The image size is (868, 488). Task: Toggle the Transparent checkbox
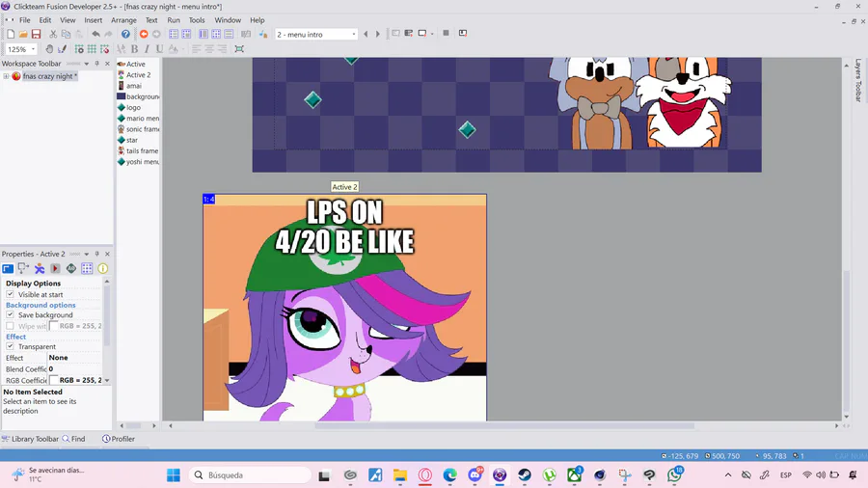point(10,346)
